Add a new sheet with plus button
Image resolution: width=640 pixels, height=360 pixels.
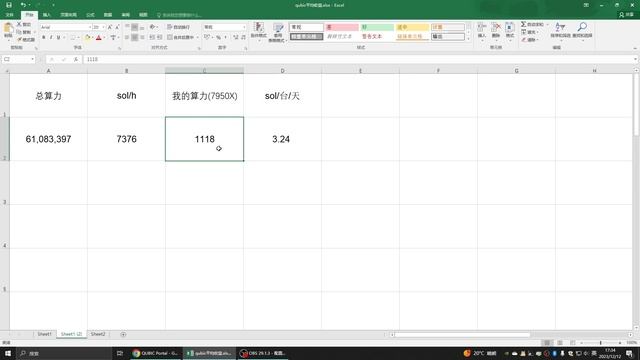(x=123, y=334)
